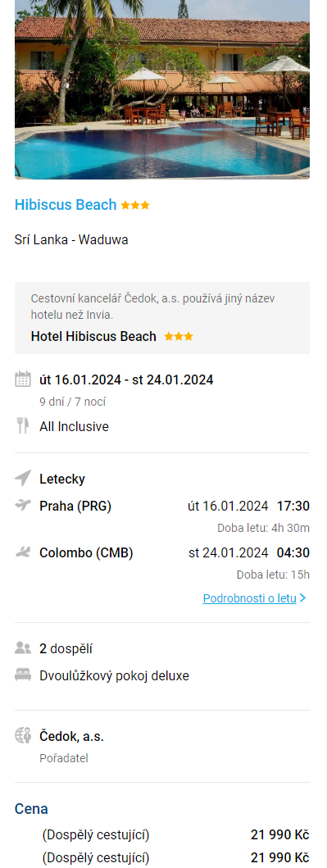Click stars next to Hotel Hibiscus Beach
The height and width of the screenshot is (868, 327).
pyautogui.click(x=179, y=337)
